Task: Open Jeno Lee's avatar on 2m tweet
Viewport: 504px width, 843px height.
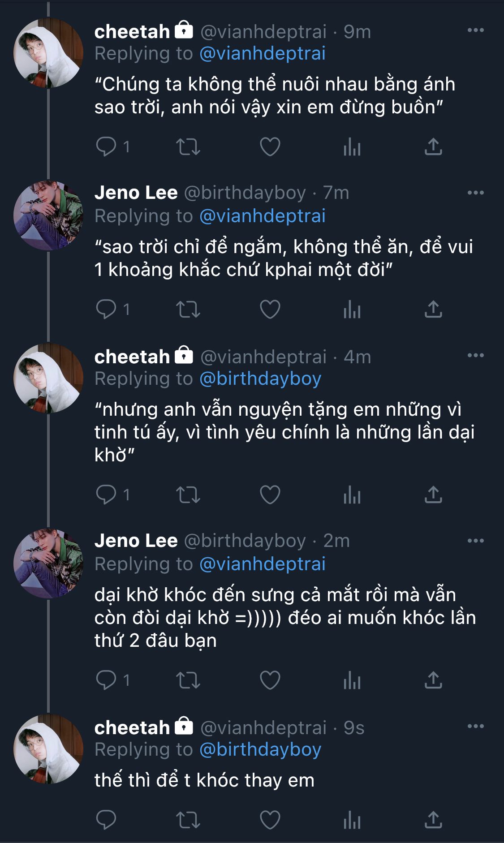Action: [48, 563]
